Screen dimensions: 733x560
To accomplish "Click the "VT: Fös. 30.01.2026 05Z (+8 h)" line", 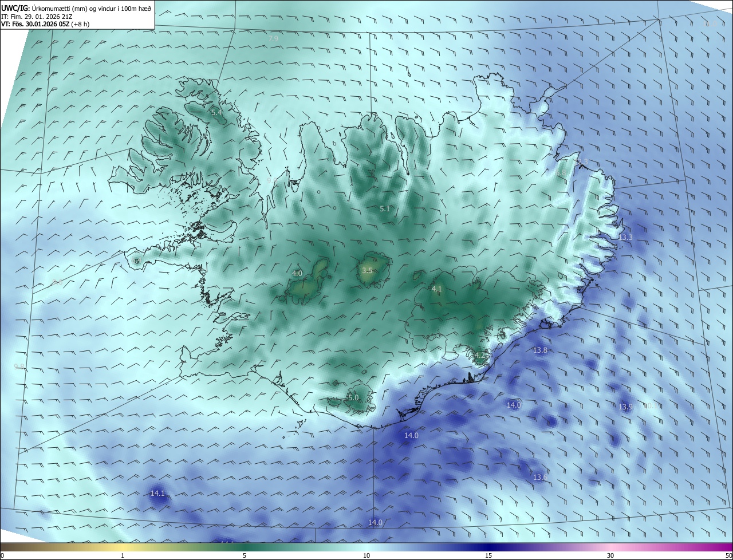I will 45,24.
